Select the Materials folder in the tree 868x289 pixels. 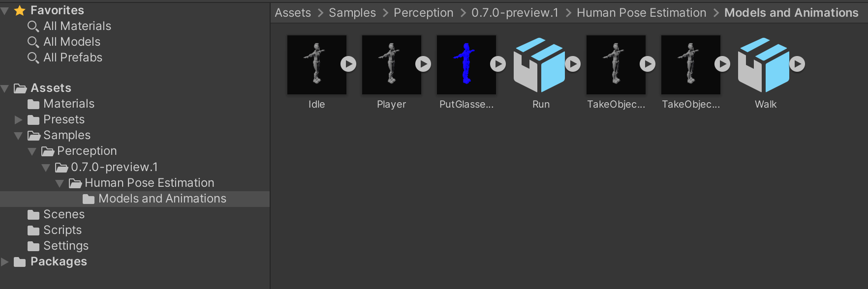pos(68,104)
